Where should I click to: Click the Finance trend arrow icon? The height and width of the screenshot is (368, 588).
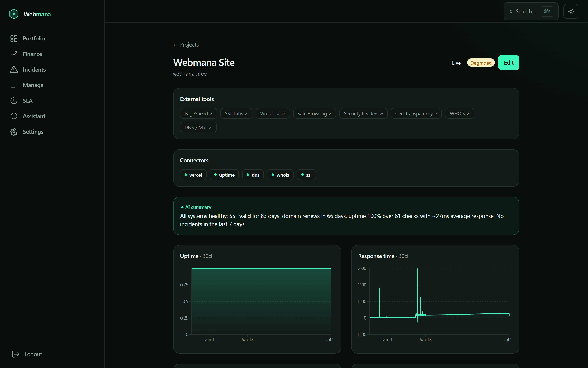[14, 54]
